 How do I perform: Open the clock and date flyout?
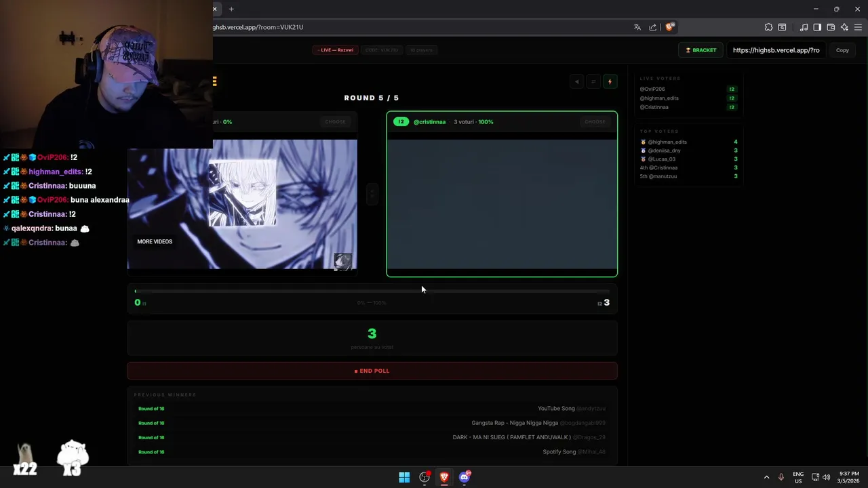(848, 477)
